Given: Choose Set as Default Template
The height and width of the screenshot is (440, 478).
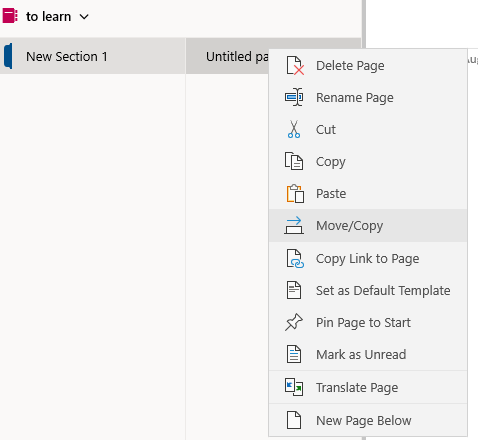Looking at the screenshot, I should 368,290.
